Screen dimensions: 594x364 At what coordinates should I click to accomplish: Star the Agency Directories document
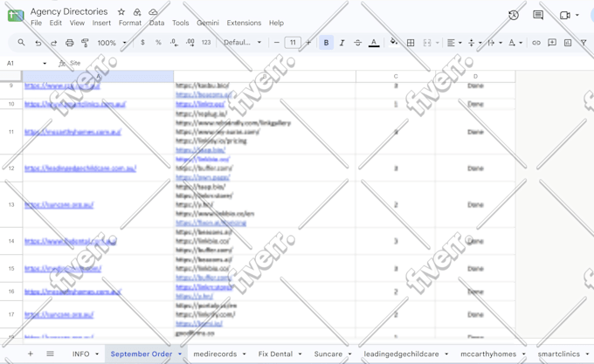click(121, 11)
